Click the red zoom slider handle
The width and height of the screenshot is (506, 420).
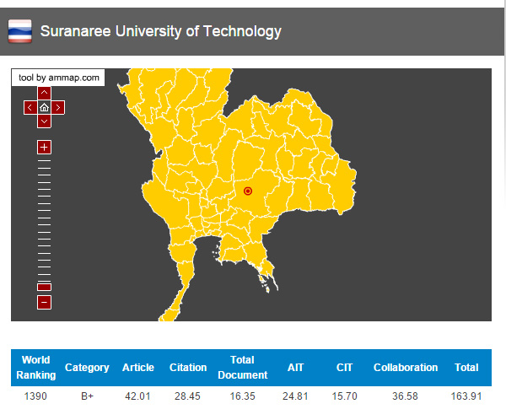(44, 287)
